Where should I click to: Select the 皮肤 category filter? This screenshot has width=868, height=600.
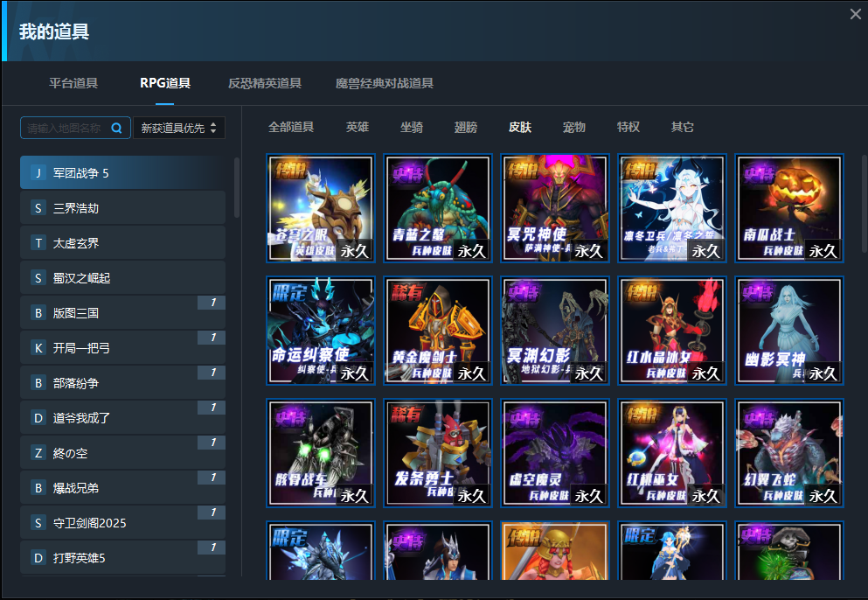point(520,127)
